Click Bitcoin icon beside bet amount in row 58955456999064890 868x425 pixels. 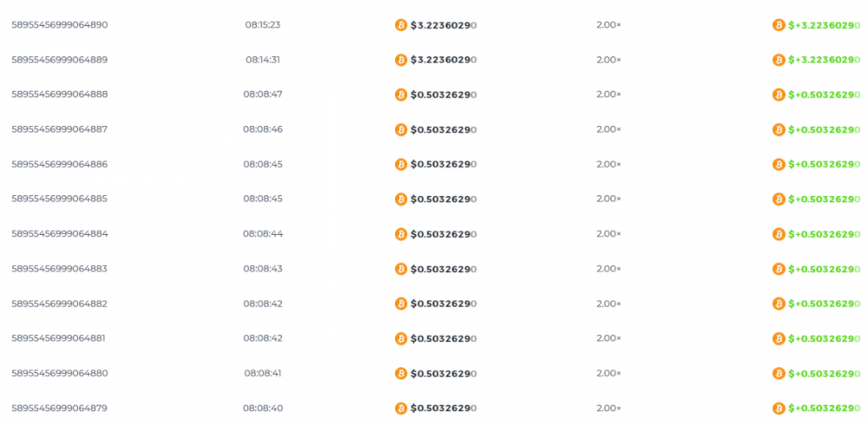point(401,25)
